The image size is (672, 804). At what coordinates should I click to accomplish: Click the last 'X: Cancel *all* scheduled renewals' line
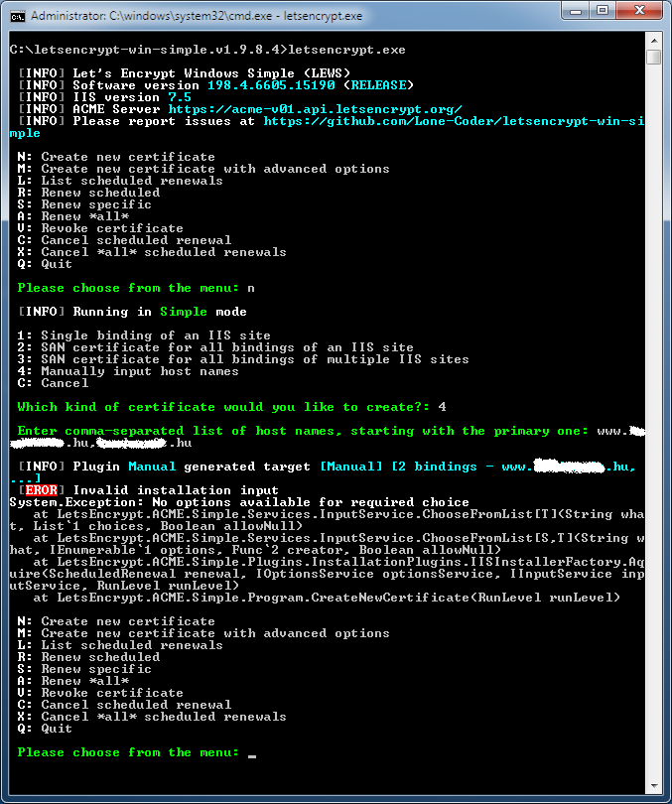[x=152, y=717]
